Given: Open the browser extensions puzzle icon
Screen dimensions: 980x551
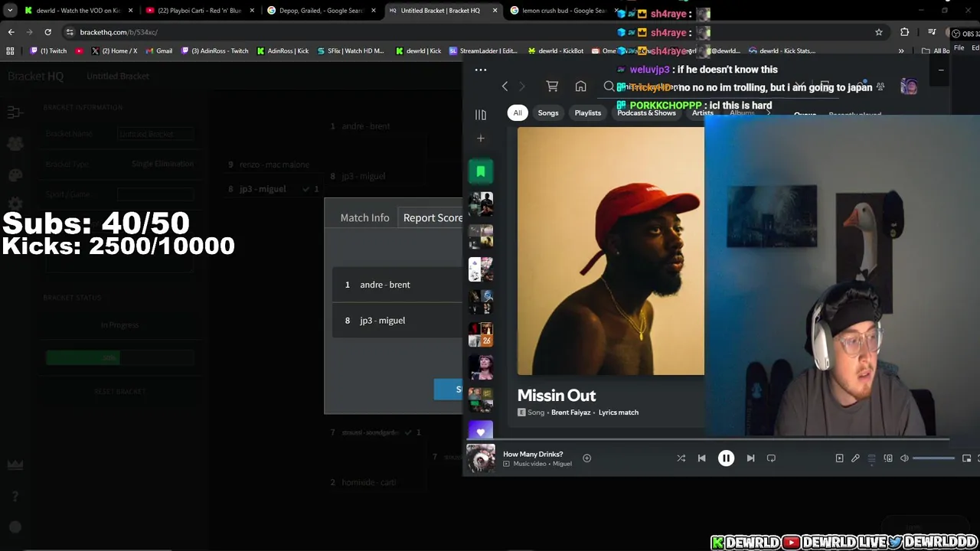Looking at the screenshot, I should (905, 32).
